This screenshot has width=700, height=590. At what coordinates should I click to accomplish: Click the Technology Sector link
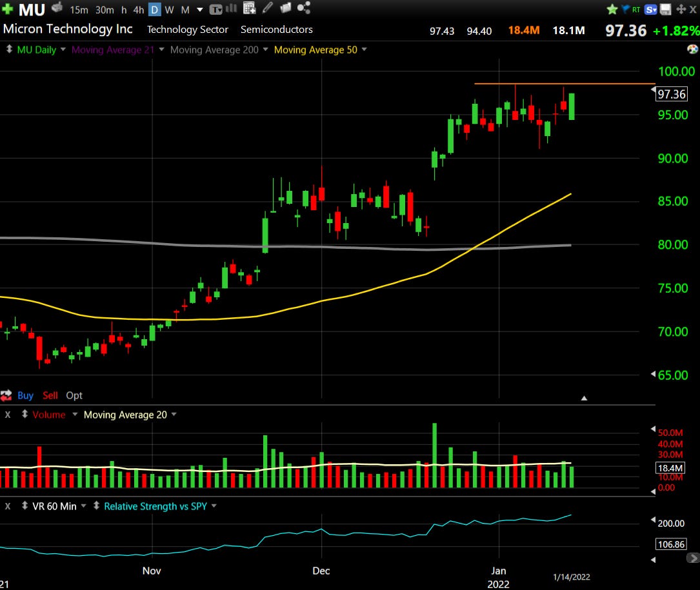pos(188,30)
